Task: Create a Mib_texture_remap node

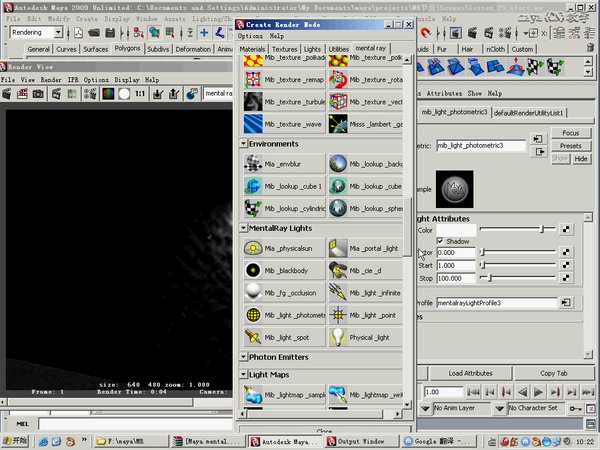Action: [x=284, y=80]
